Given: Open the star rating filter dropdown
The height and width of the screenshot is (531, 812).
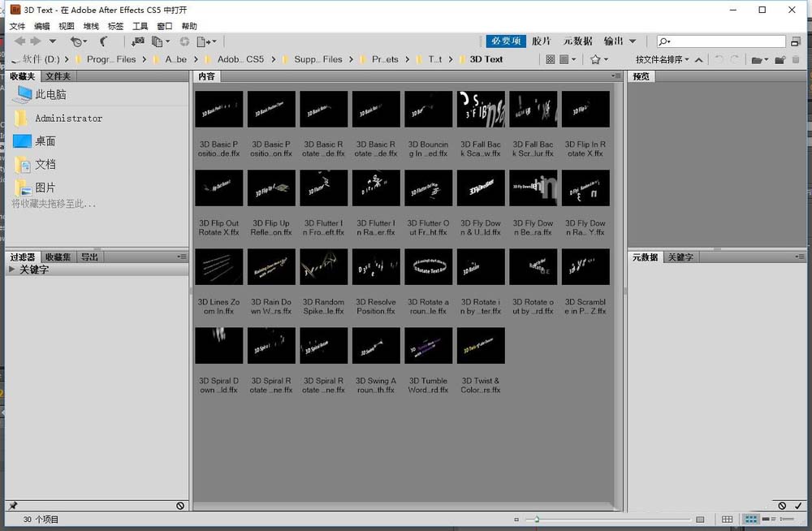Looking at the screenshot, I should [x=598, y=59].
